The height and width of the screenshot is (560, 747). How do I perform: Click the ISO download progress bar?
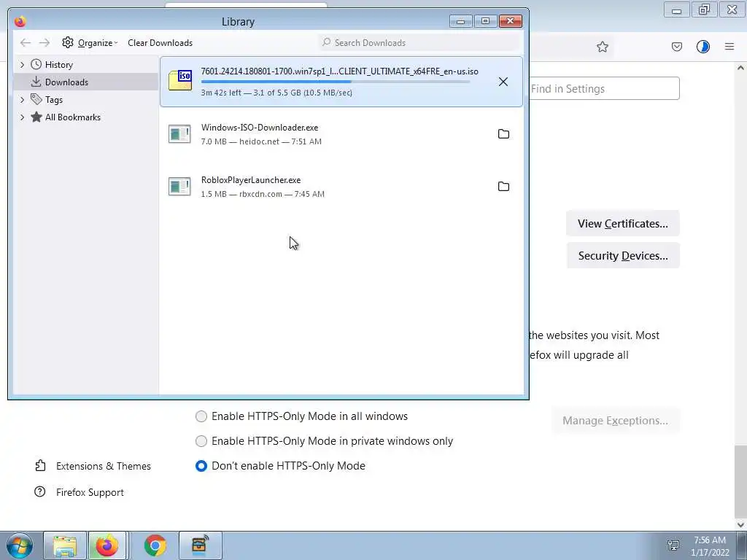point(336,82)
